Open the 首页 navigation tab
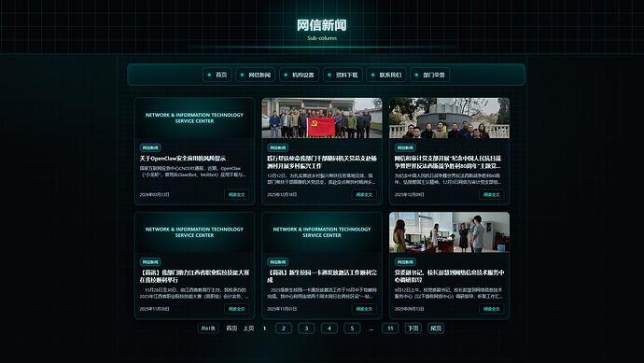The height and width of the screenshot is (363, 644). [217, 75]
